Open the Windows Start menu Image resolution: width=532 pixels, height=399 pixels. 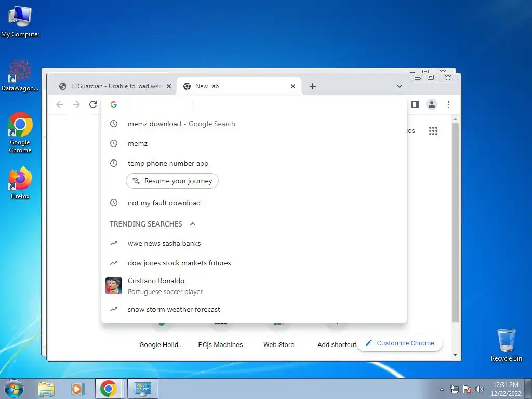(x=14, y=389)
